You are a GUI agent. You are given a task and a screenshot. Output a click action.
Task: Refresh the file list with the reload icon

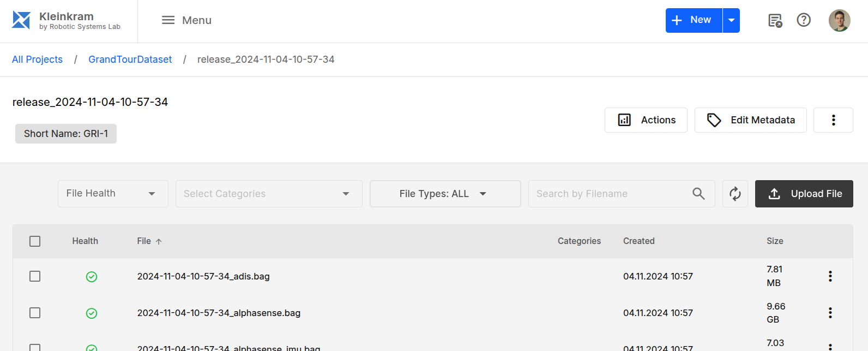coord(735,193)
